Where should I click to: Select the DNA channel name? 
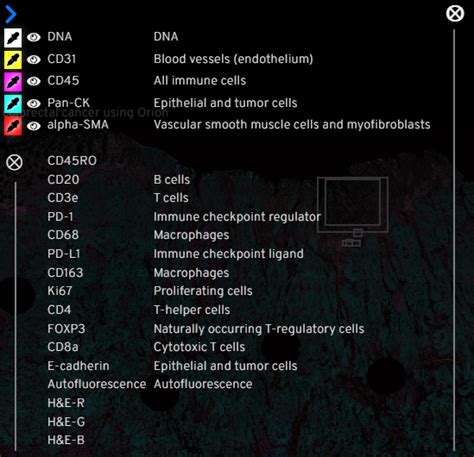click(x=60, y=36)
